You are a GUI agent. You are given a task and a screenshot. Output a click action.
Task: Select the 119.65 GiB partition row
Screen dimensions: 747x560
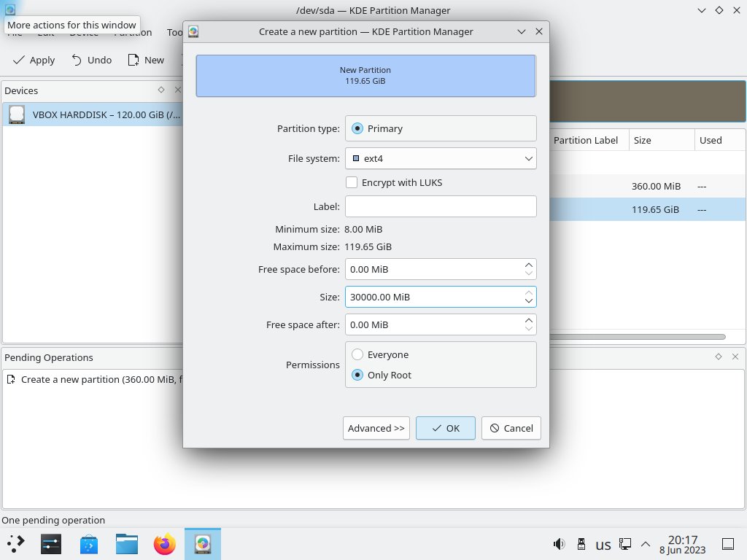[648, 209]
